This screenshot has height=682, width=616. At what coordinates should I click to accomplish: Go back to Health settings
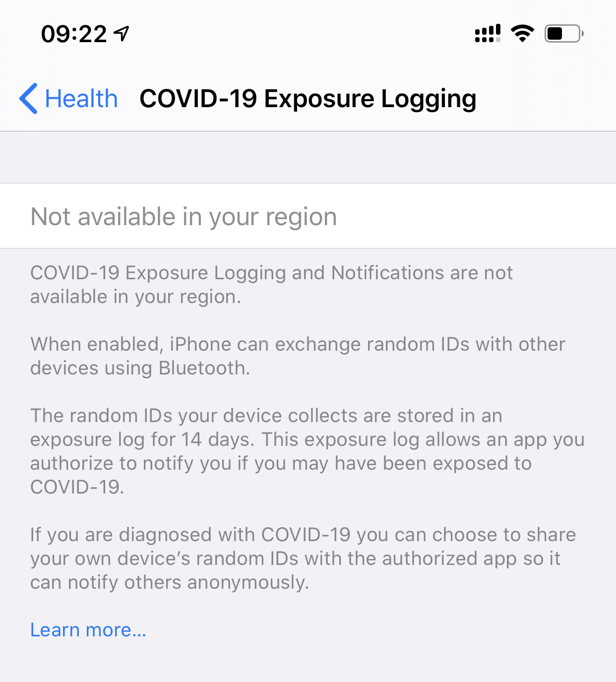(68, 98)
